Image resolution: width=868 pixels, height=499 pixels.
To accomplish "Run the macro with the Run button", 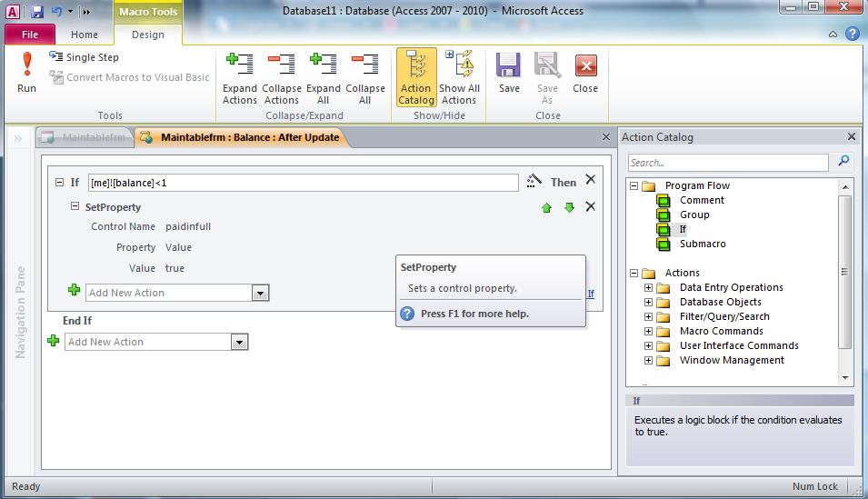I will (26, 72).
